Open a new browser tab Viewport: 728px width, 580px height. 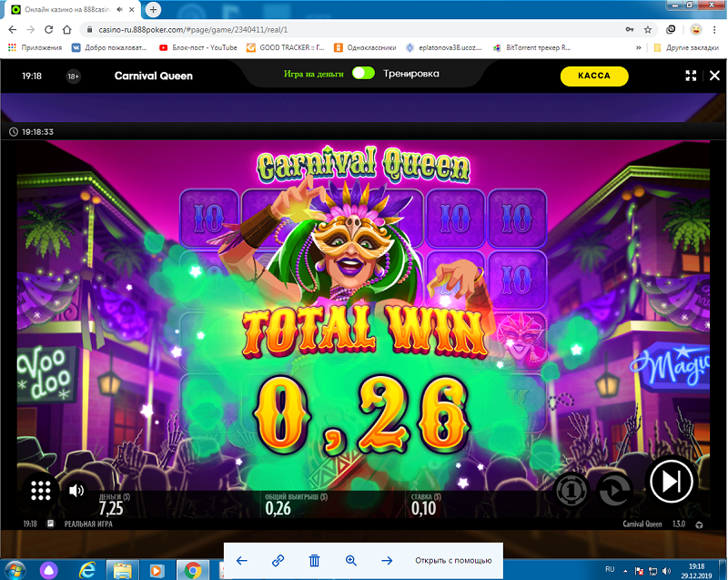pyautogui.click(x=153, y=9)
